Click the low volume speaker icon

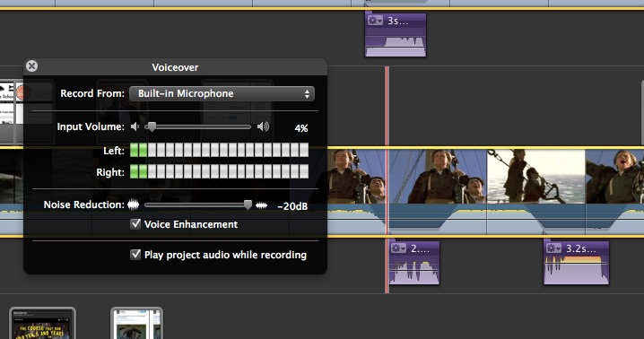(x=135, y=126)
